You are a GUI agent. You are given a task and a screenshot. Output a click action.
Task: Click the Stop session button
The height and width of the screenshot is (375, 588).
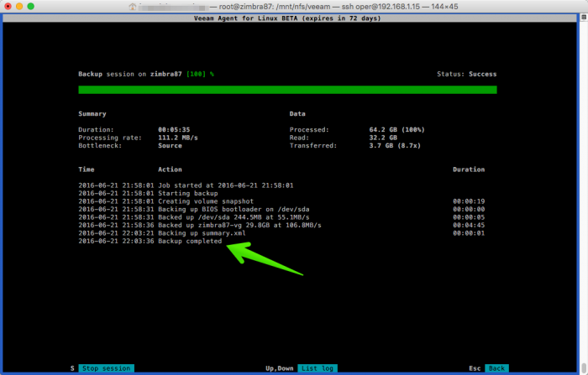click(106, 368)
